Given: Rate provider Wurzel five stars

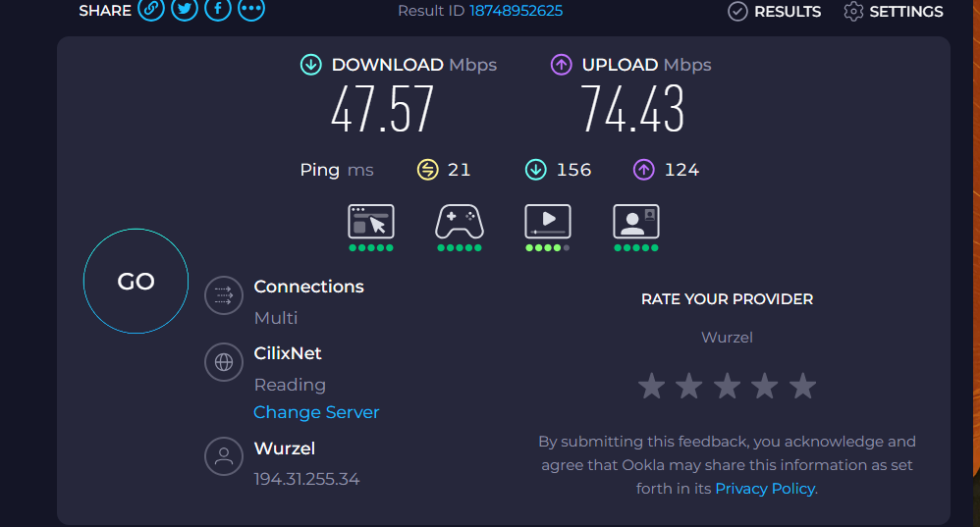Looking at the screenshot, I should [803, 387].
